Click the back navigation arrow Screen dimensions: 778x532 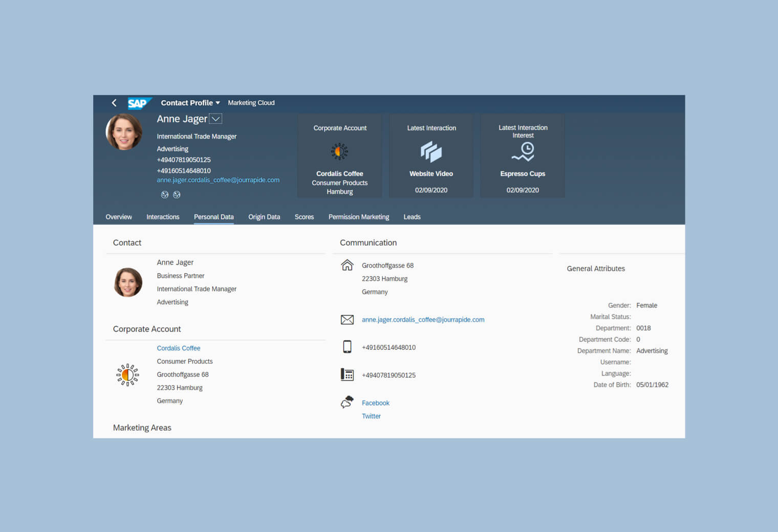tap(114, 103)
